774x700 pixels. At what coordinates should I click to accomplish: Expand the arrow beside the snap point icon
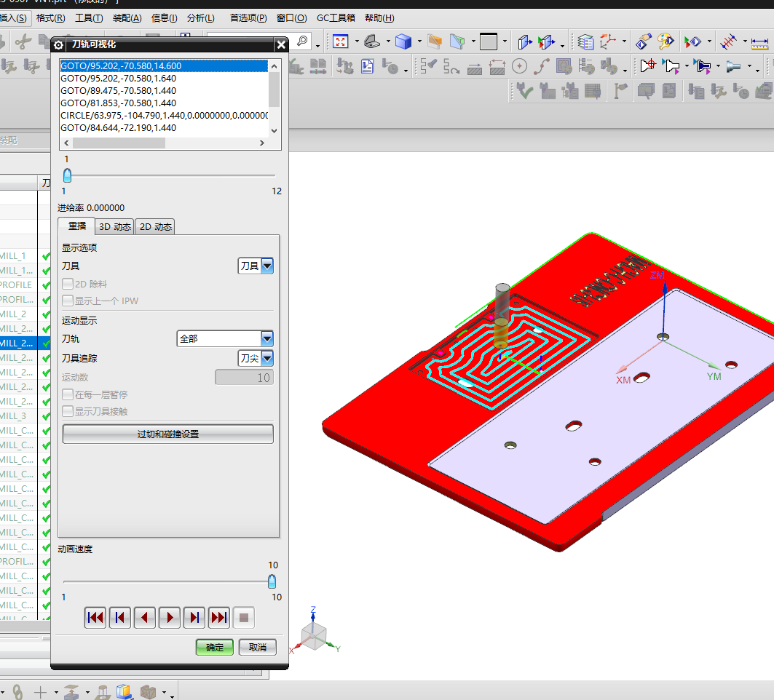[x=745, y=41]
